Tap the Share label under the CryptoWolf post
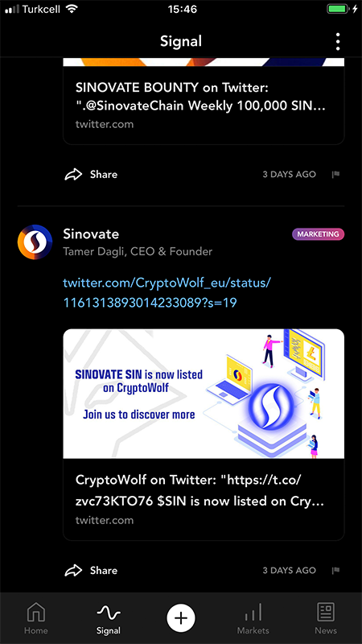The width and height of the screenshot is (362, 644). click(104, 571)
